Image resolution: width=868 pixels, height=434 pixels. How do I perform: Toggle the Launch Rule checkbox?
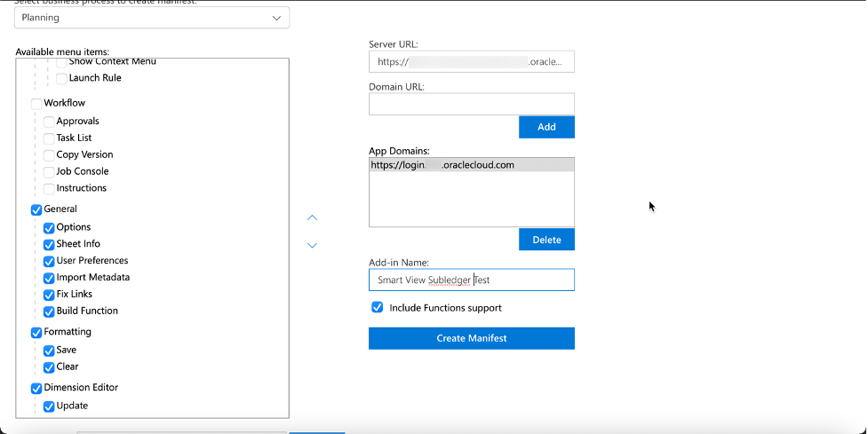point(61,79)
